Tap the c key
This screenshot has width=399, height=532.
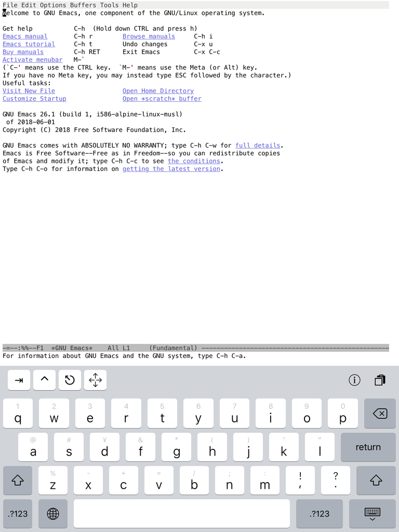point(124,481)
